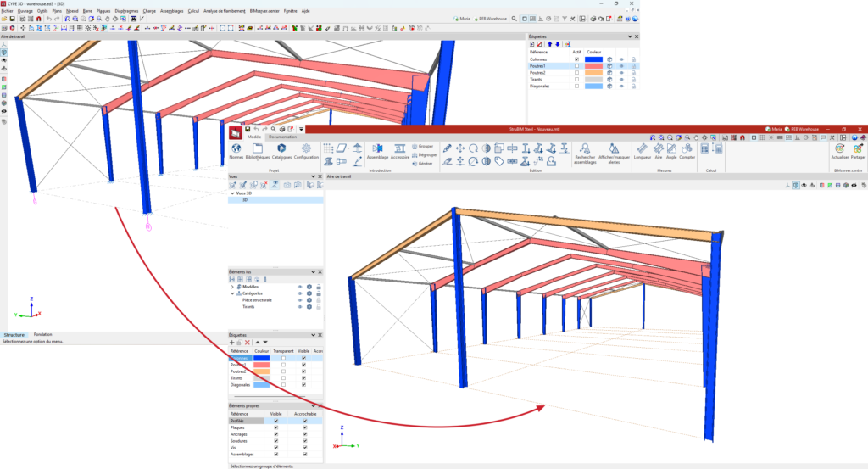868x469 pixels.
Task: Switch to the Documentation ribbon tab
Action: [x=282, y=136]
